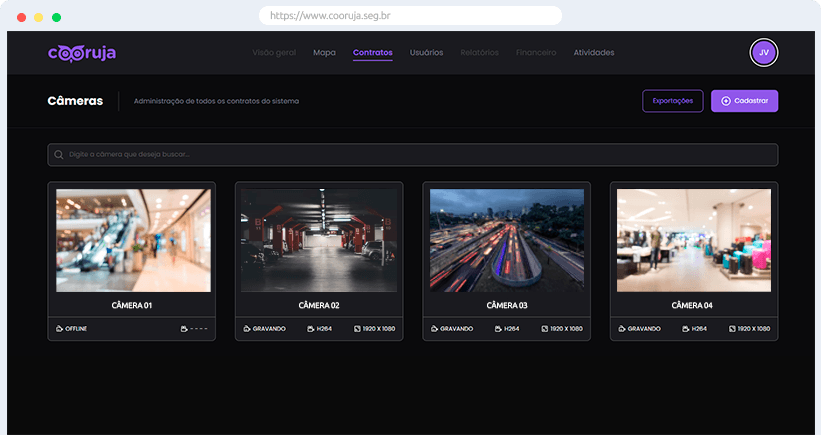The height and width of the screenshot is (435, 821).
Task: Click the Cooruja owl logo
Action: pos(82,53)
